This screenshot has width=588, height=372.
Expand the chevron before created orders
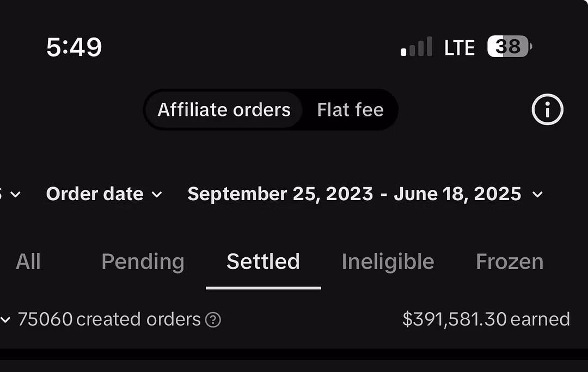[x=5, y=320]
